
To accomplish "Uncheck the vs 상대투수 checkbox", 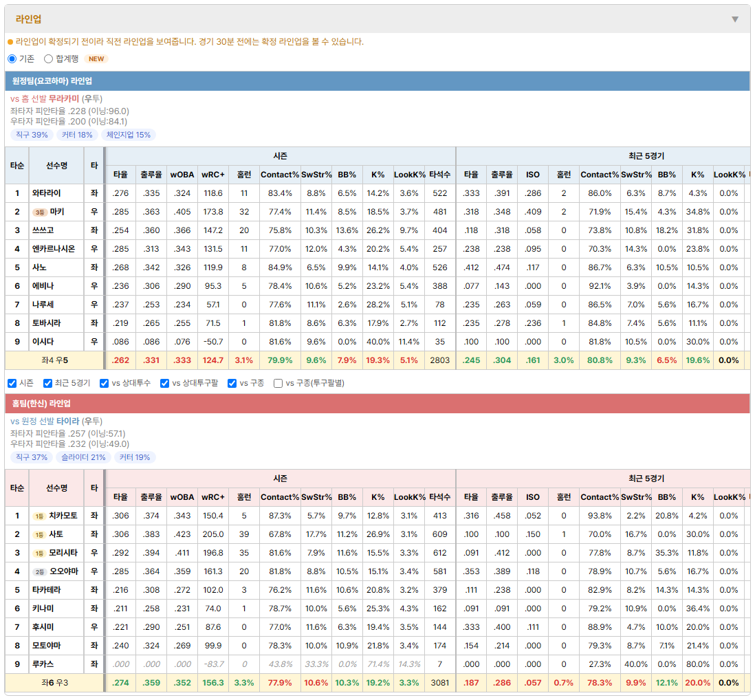I will point(104,383).
